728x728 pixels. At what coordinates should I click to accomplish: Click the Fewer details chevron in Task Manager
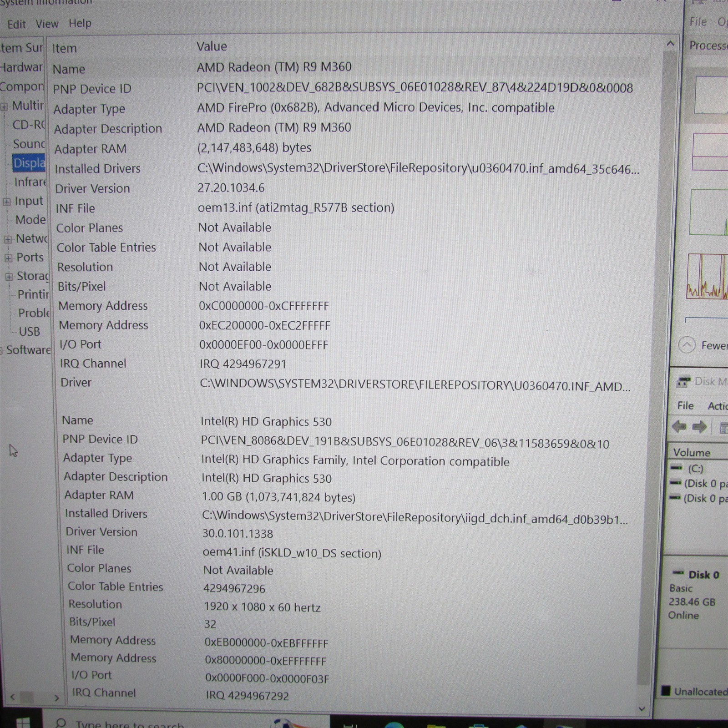point(687,345)
